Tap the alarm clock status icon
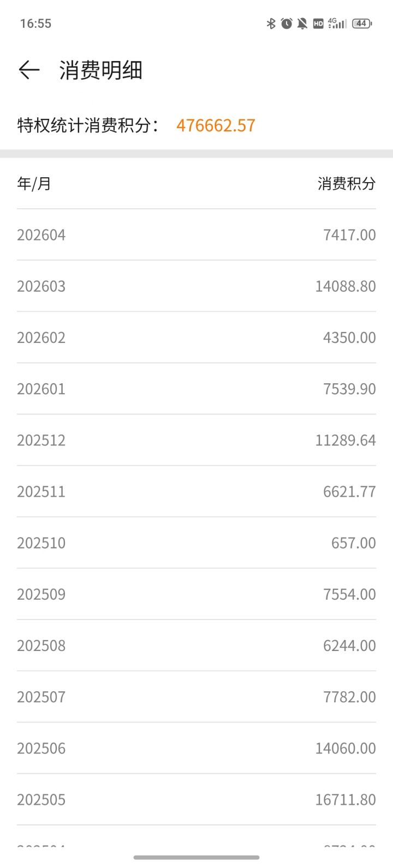The image size is (393, 868). click(287, 23)
